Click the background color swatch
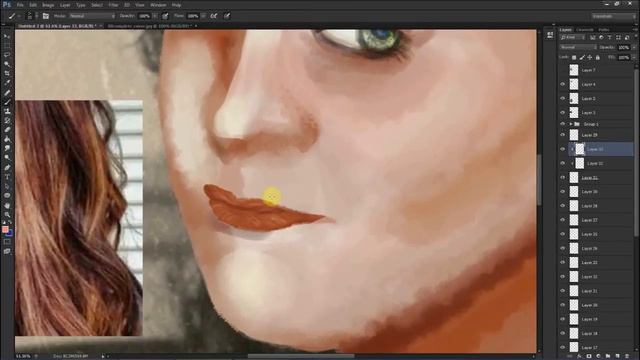Image resolution: width=640 pixels, height=360 pixels. point(9,233)
